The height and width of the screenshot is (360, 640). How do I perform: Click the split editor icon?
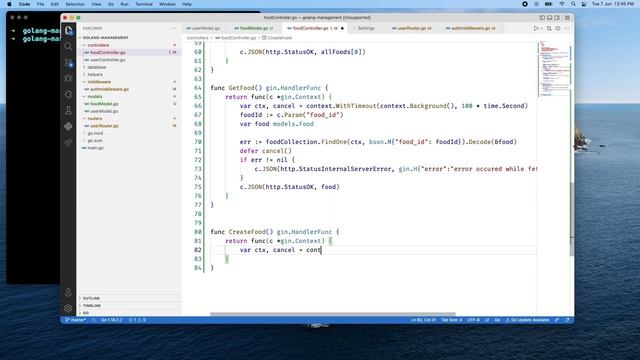[558, 28]
